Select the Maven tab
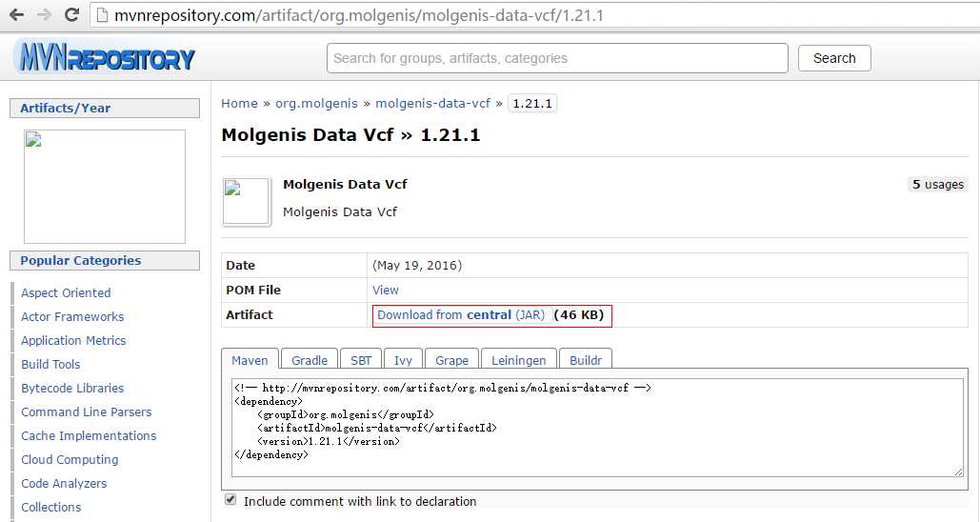 coord(250,360)
